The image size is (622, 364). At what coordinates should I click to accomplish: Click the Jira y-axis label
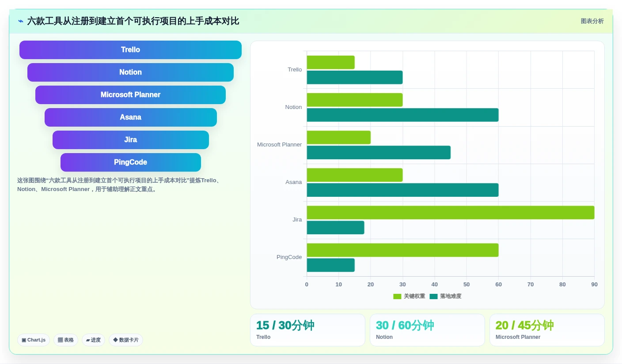(x=297, y=220)
